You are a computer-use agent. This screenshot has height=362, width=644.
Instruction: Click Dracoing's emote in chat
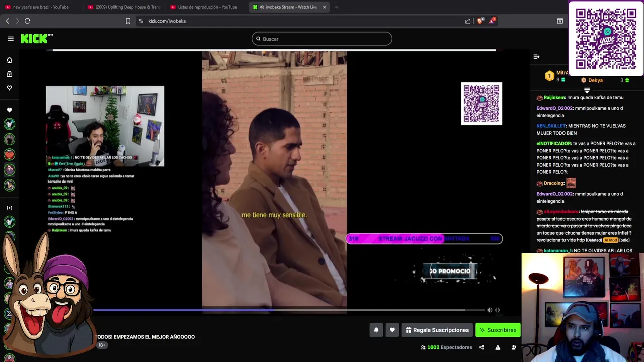(571, 183)
